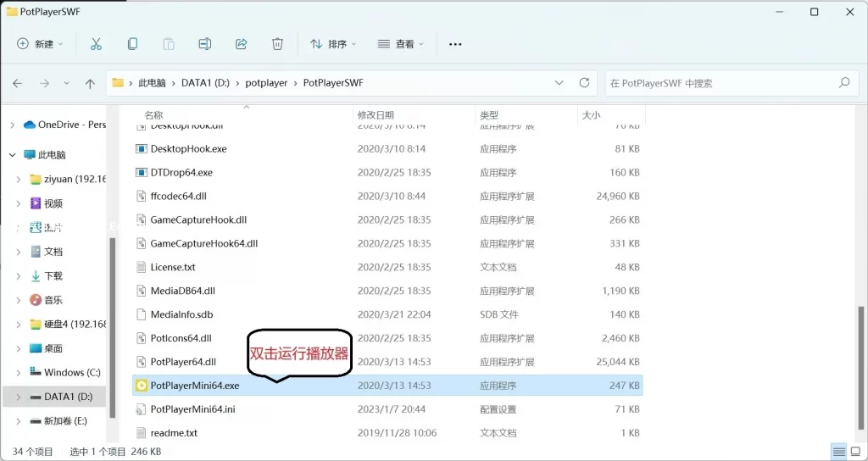
Task: Switch to large thumbnails view in status bar
Action: point(856,452)
